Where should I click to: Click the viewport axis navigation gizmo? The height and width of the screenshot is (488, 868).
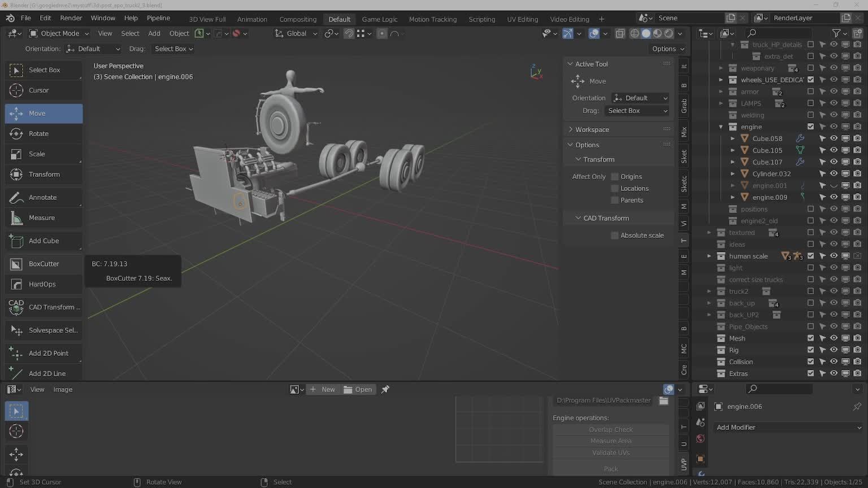(x=536, y=72)
